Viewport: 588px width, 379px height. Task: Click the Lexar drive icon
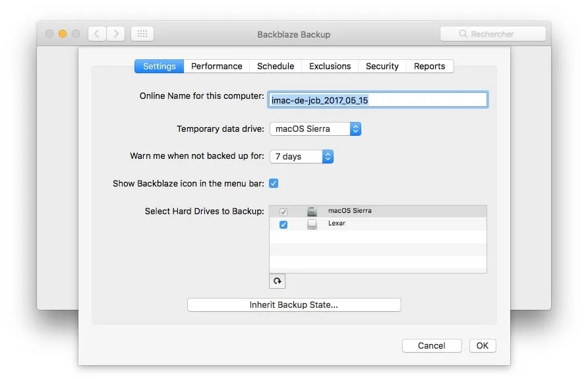[x=312, y=224]
